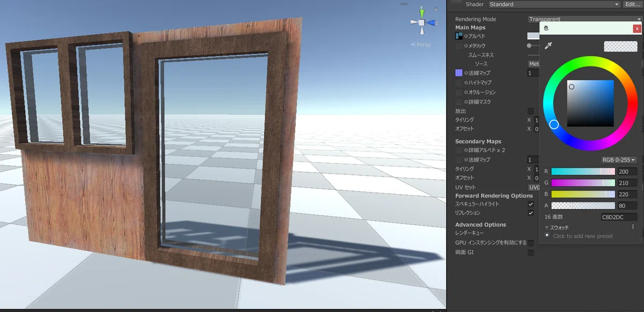This screenshot has height=312, width=644.
Task: Open texture picker circle beside ハイトマップ
Action: click(x=466, y=83)
